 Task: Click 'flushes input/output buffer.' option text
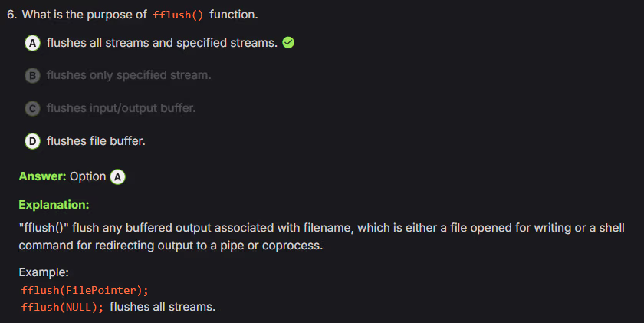click(x=121, y=108)
